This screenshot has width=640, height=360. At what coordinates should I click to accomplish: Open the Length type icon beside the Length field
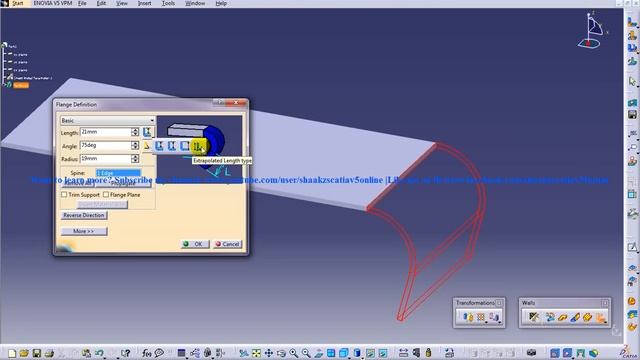[x=147, y=132]
